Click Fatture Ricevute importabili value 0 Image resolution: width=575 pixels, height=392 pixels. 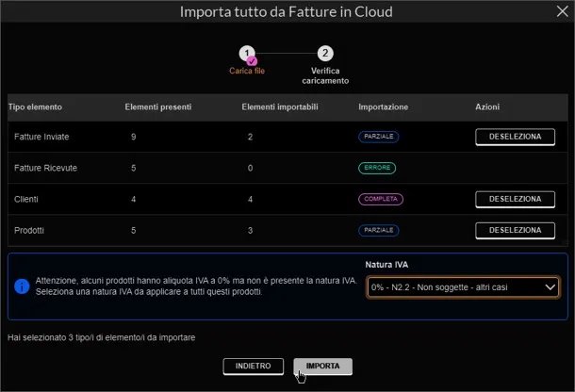coord(250,168)
